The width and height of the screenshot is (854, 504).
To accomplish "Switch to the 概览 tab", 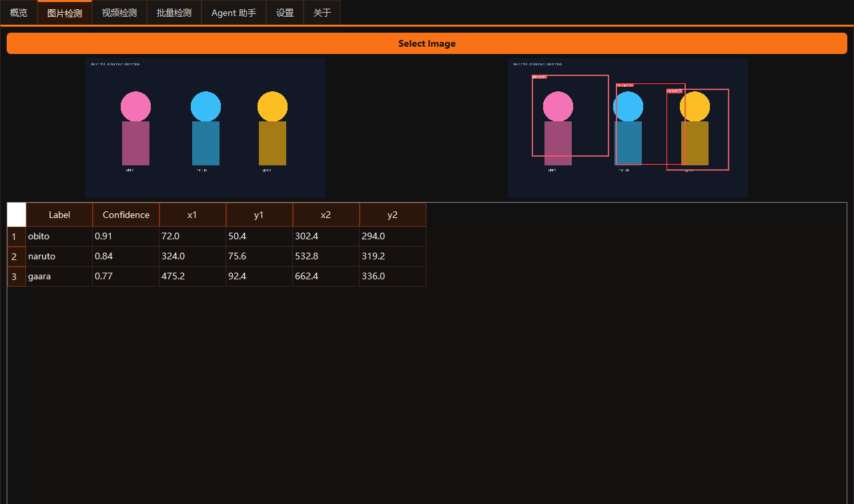I will (x=19, y=13).
